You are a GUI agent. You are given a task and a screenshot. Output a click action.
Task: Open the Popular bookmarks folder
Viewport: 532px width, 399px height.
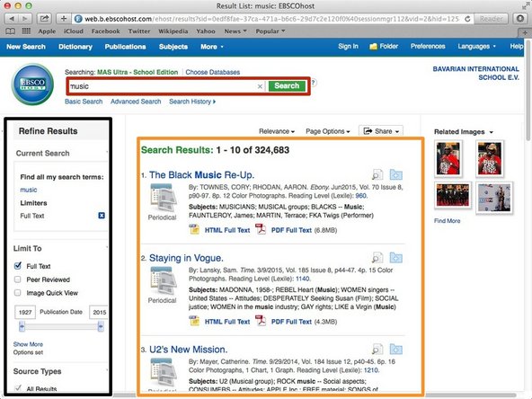270,31
